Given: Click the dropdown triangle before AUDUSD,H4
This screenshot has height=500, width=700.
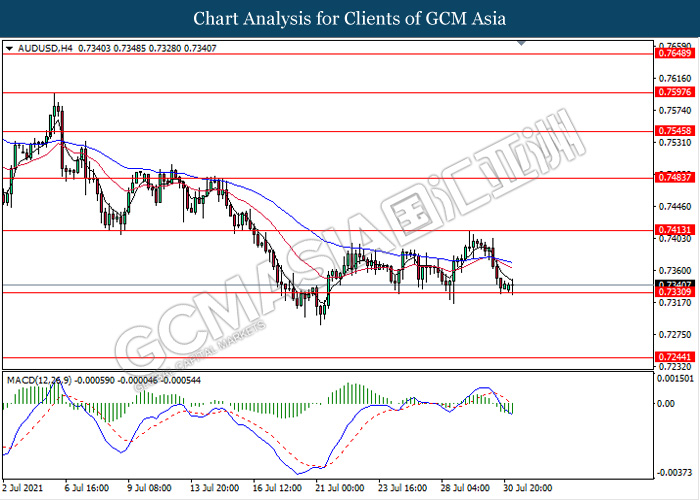Looking at the screenshot, I should (9, 48).
